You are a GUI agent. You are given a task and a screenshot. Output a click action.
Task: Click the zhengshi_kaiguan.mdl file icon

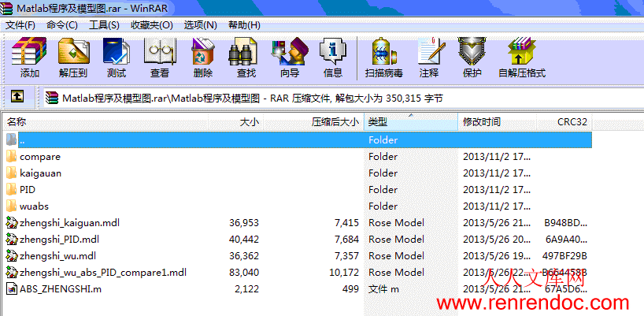pyautogui.click(x=12, y=223)
